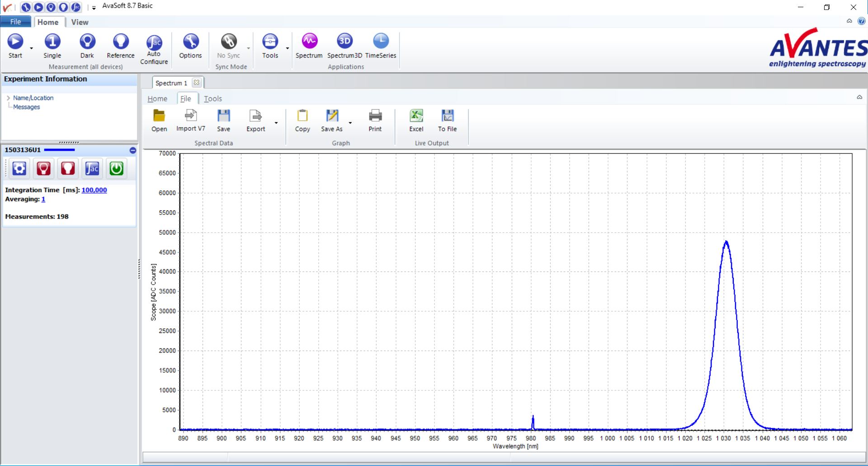The height and width of the screenshot is (466, 868).
Task: Toggle the green power button for device
Action: click(x=116, y=169)
